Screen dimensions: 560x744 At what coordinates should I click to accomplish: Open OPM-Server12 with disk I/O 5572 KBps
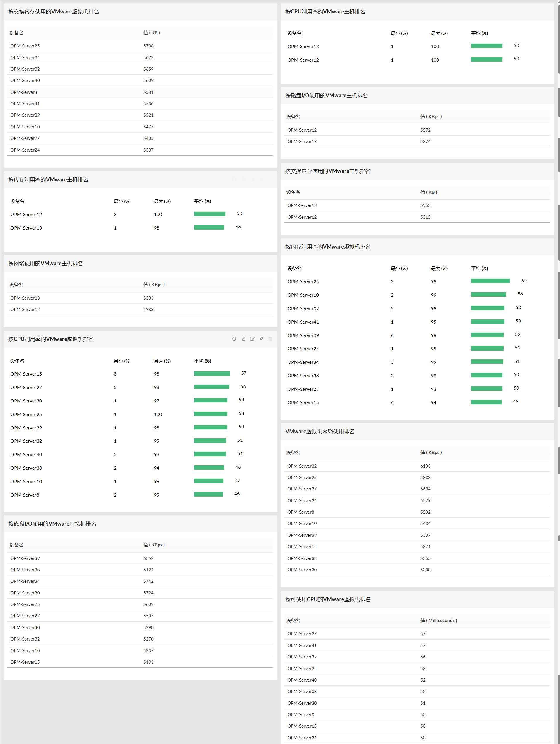(302, 130)
